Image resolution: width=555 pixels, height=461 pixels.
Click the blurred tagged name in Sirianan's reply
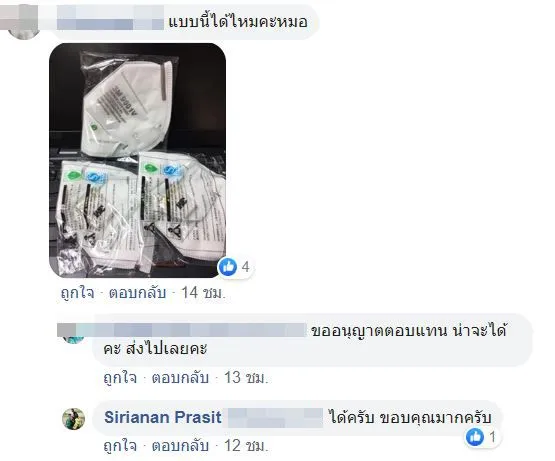click(x=275, y=418)
